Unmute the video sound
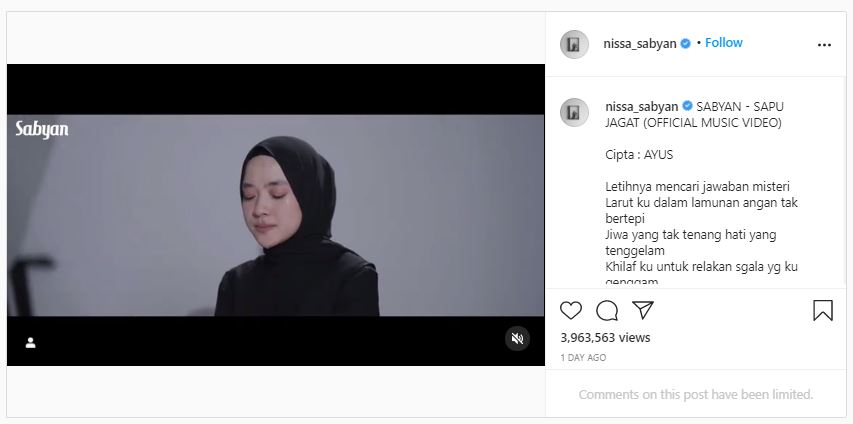 pos(517,339)
